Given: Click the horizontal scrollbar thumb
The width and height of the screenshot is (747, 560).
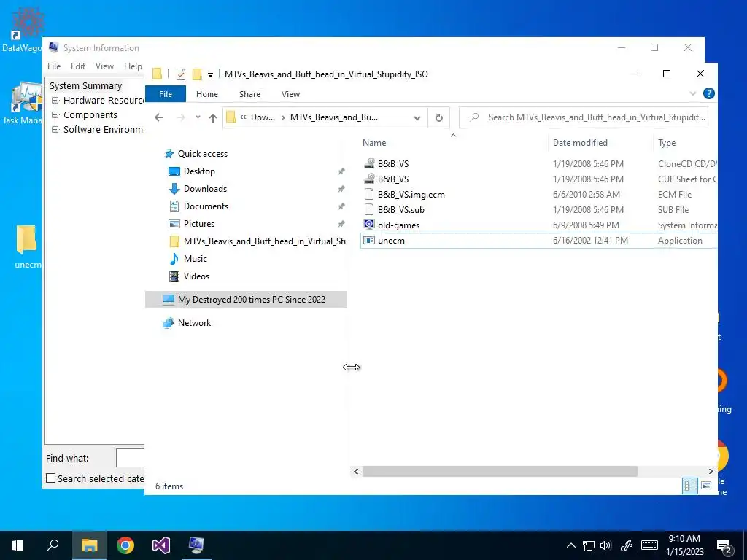Looking at the screenshot, I should [x=499, y=471].
